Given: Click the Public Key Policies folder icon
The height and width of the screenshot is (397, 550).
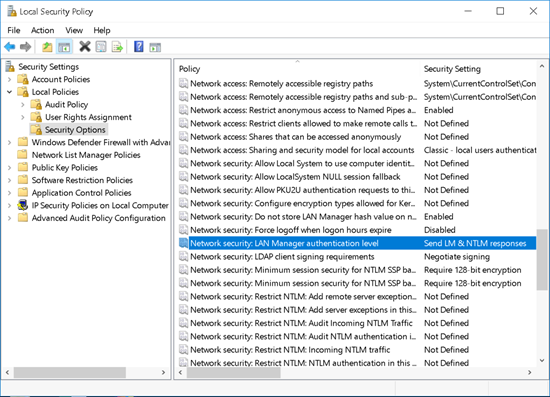Looking at the screenshot, I should [x=23, y=167].
